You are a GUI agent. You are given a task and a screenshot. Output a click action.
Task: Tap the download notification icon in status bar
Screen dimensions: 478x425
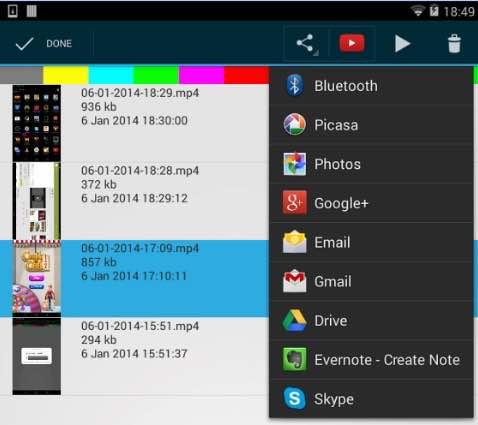point(13,11)
